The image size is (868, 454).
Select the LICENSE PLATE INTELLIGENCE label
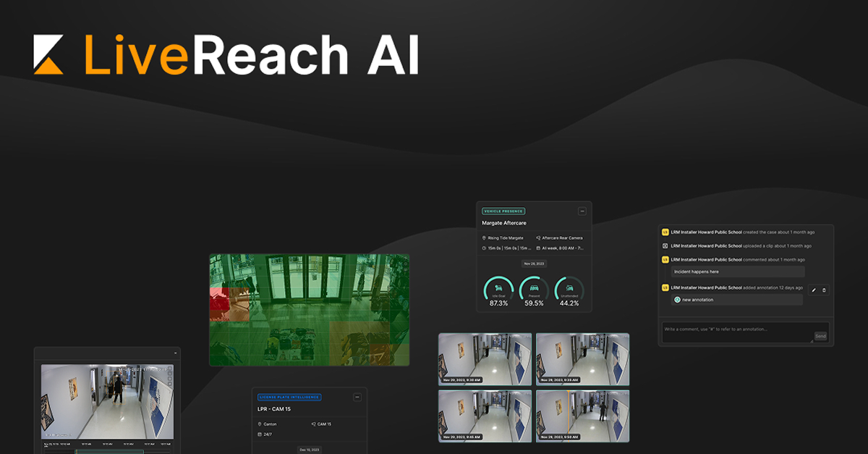(289, 397)
